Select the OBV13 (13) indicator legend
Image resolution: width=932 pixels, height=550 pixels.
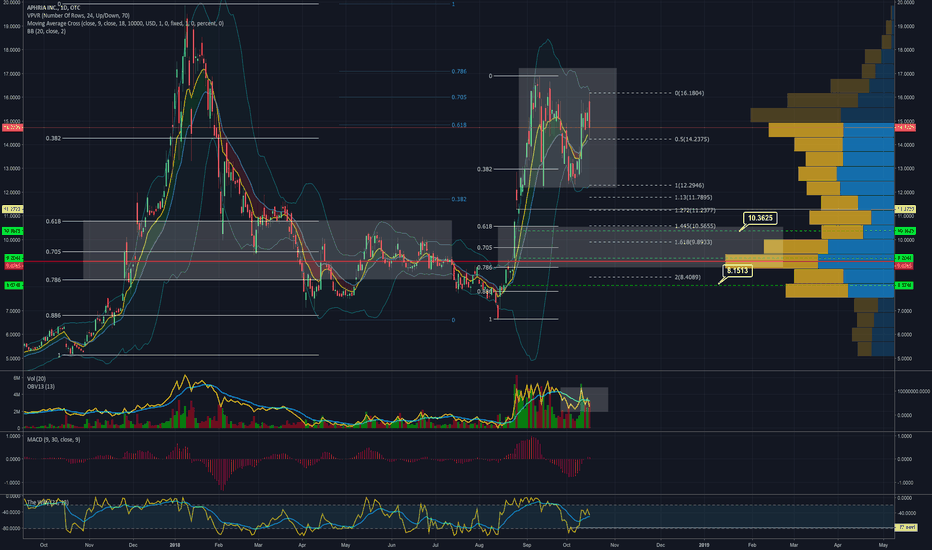[x=40, y=386]
